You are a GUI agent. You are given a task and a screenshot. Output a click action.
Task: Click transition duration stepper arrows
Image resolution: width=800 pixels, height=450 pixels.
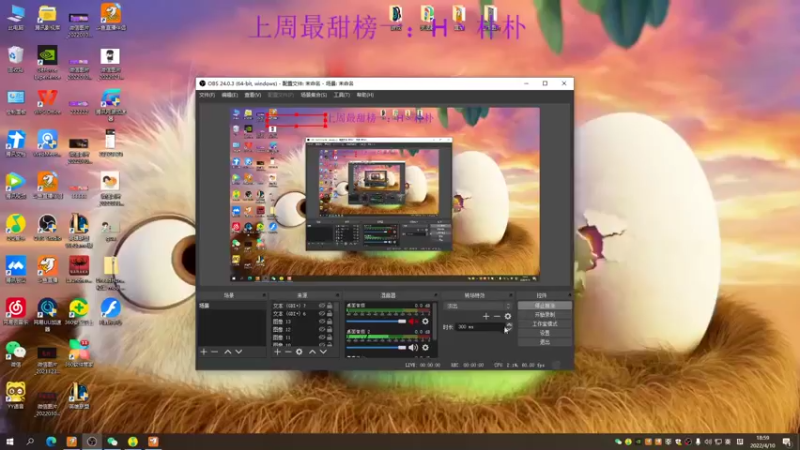(x=509, y=327)
